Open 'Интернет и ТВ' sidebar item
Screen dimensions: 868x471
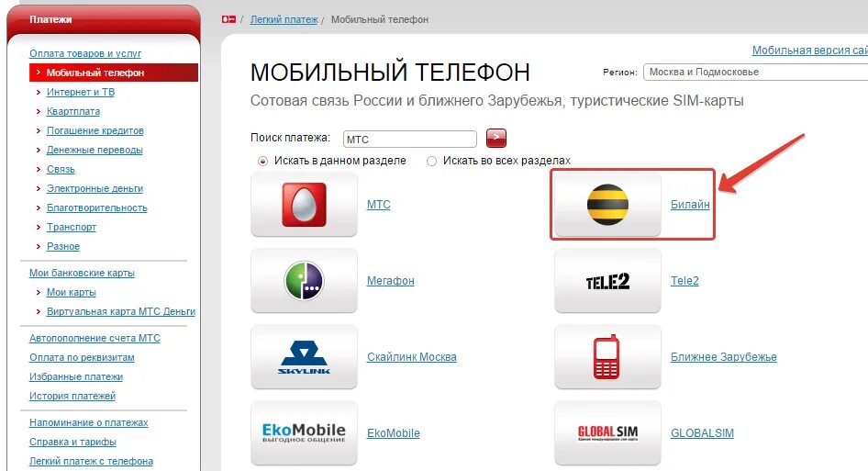(x=80, y=92)
